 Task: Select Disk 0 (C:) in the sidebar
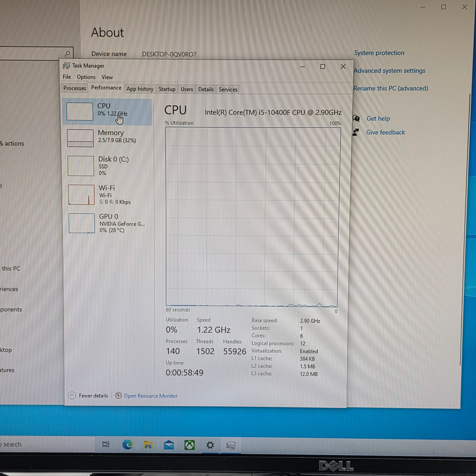(107, 166)
